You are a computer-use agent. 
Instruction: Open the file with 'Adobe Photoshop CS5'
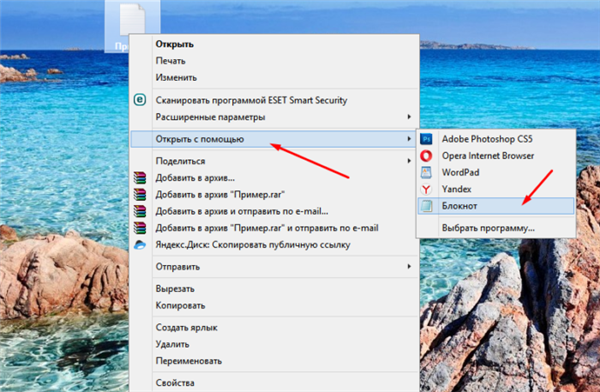point(496,139)
